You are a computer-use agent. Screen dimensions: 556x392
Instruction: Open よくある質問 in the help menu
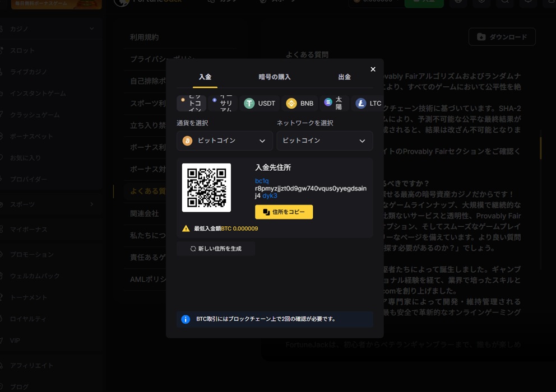[x=147, y=192]
